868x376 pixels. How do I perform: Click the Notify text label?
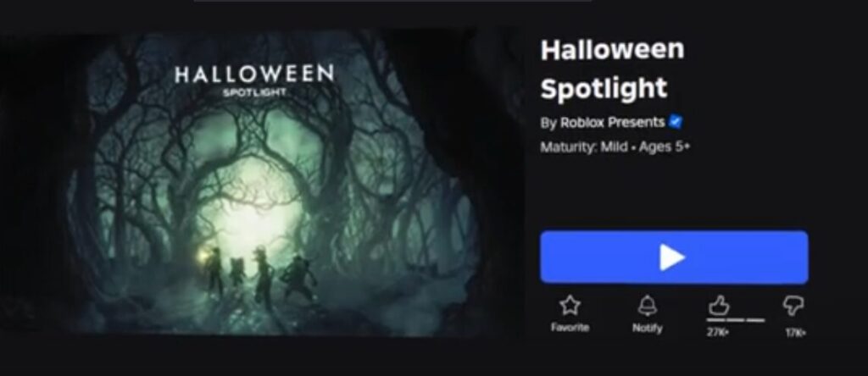[647, 328]
